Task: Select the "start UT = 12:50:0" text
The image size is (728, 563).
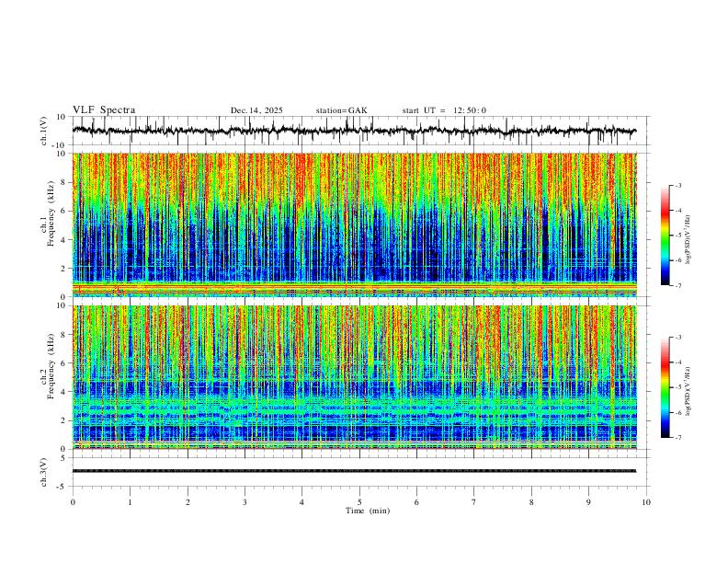Action: (444, 110)
